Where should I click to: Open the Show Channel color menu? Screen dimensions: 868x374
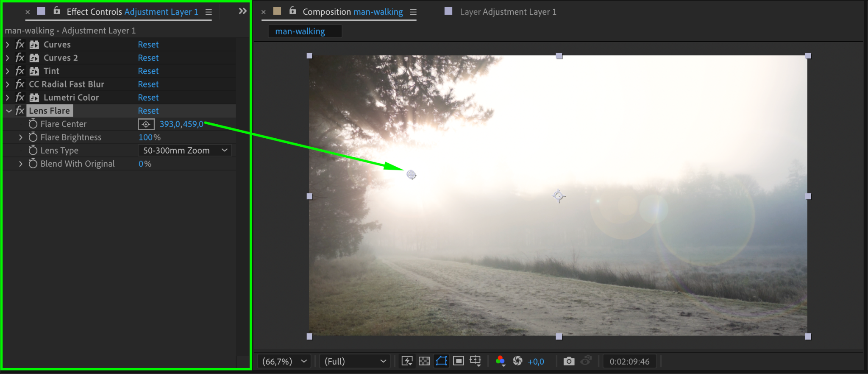click(x=501, y=361)
